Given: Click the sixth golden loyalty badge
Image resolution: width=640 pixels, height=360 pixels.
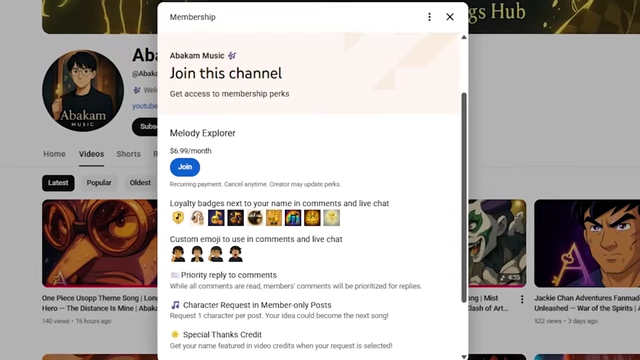Looking at the screenshot, I should click(x=274, y=218).
